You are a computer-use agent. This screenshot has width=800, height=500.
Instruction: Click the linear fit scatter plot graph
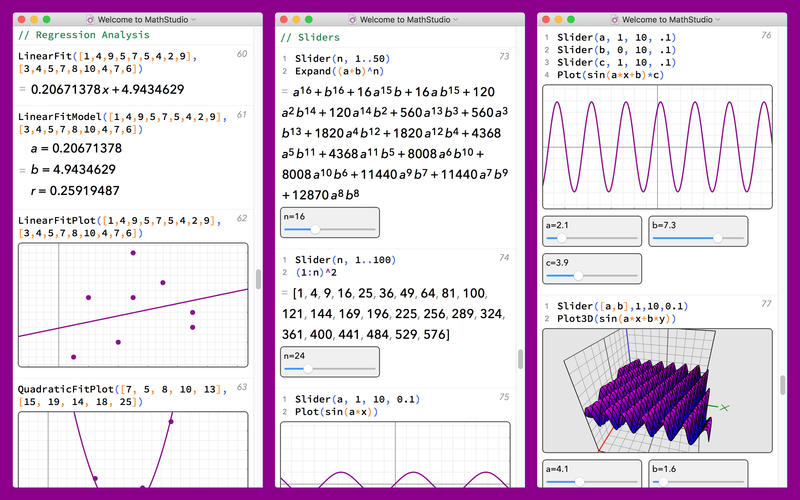tap(133, 305)
